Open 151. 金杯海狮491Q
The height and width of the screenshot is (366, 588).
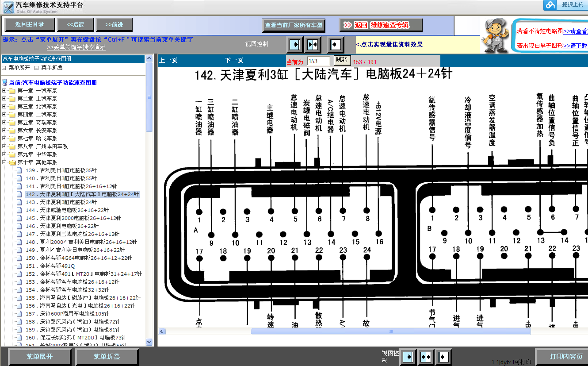coord(50,266)
